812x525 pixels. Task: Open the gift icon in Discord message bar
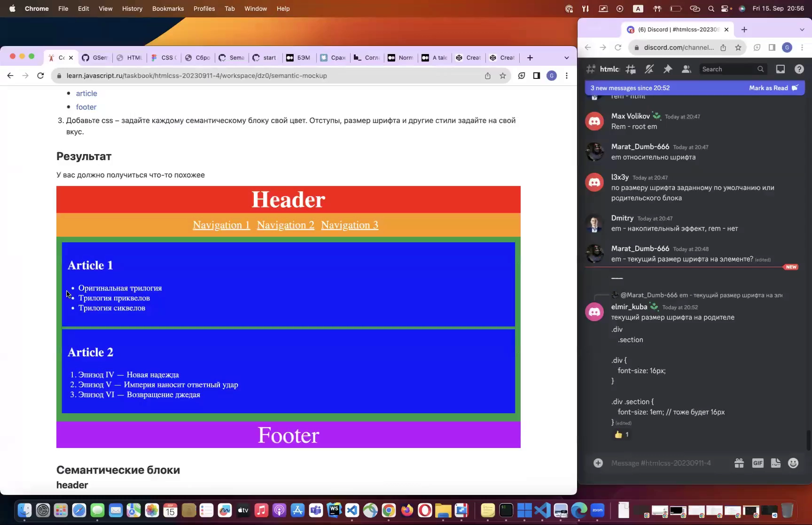[739, 463]
